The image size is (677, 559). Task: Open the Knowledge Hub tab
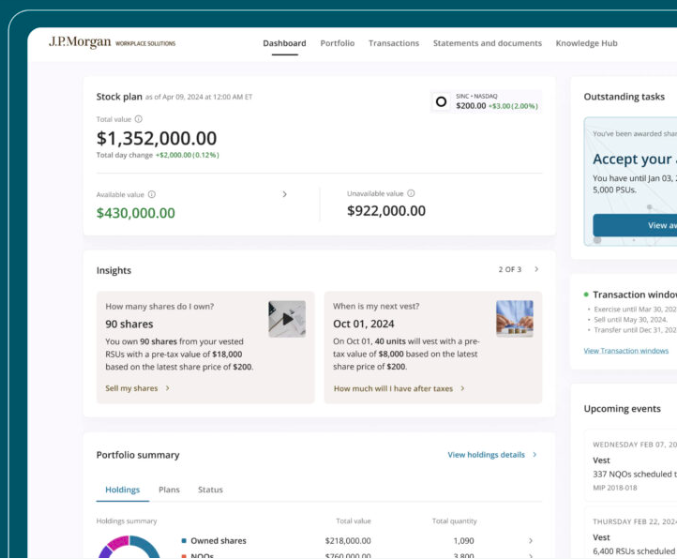coord(586,43)
